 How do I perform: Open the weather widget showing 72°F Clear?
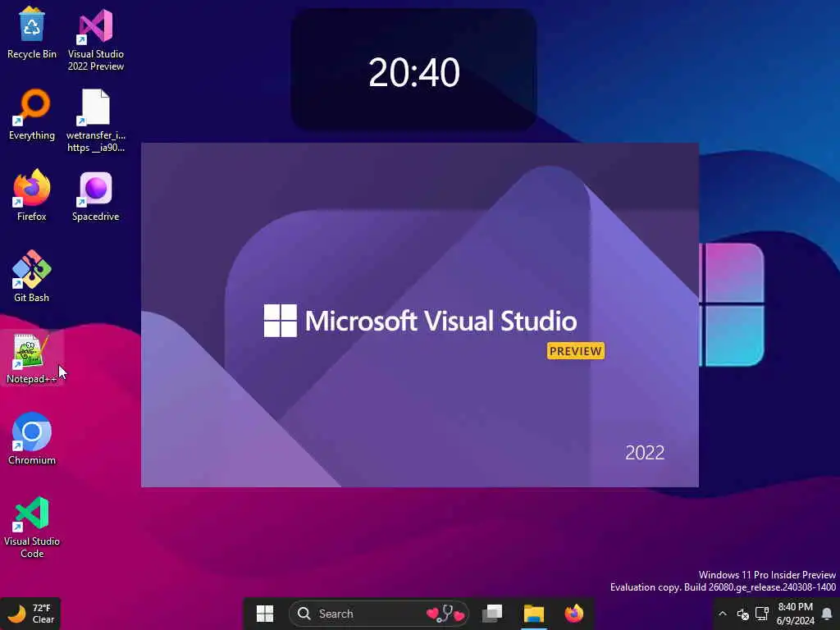pos(30,614)
